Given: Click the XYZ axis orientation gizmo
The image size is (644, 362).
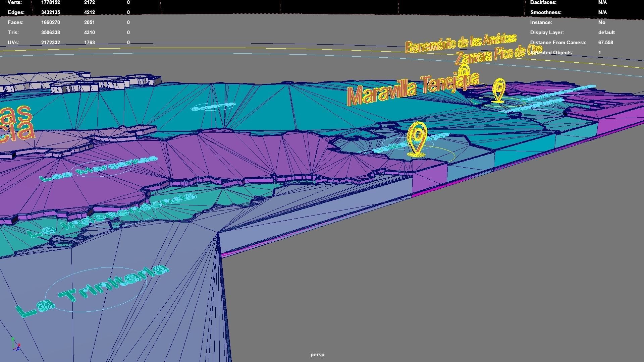Looking at the screenshot, I should point(15,345).
